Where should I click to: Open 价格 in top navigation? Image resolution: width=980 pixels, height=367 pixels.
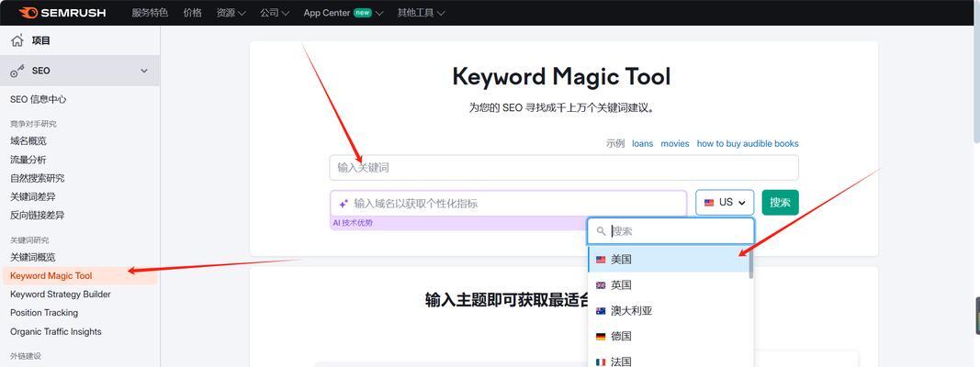point(193,13)
